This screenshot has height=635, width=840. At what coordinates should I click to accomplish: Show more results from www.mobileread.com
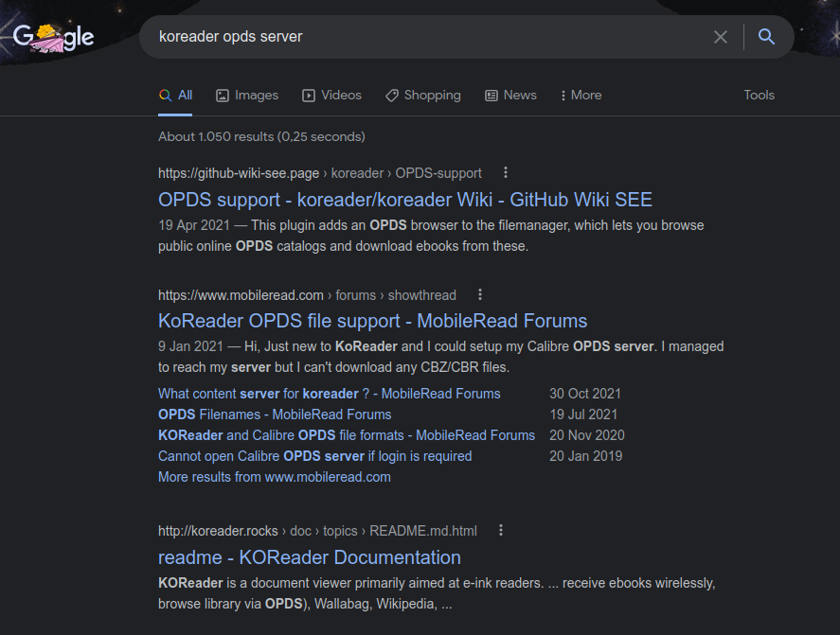[275, 477]
